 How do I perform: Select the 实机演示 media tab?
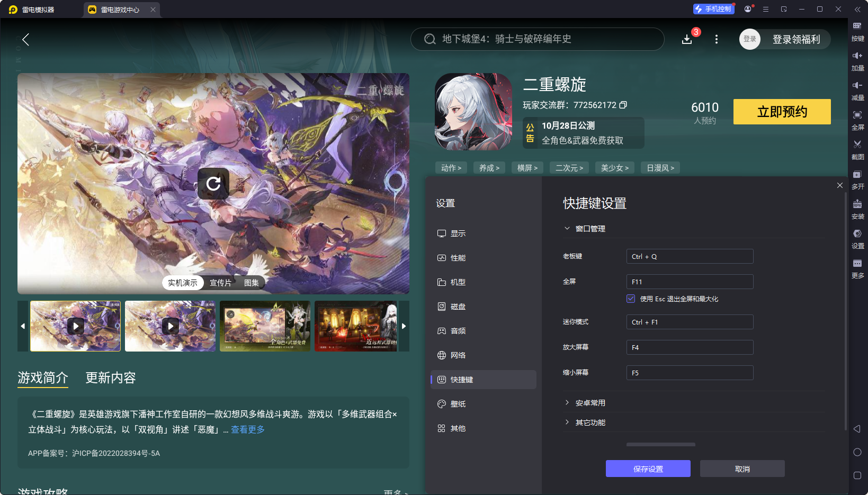tap(183, 283)
